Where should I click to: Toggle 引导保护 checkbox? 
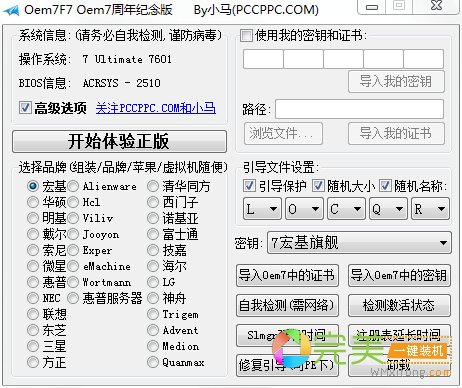point(249,186)
